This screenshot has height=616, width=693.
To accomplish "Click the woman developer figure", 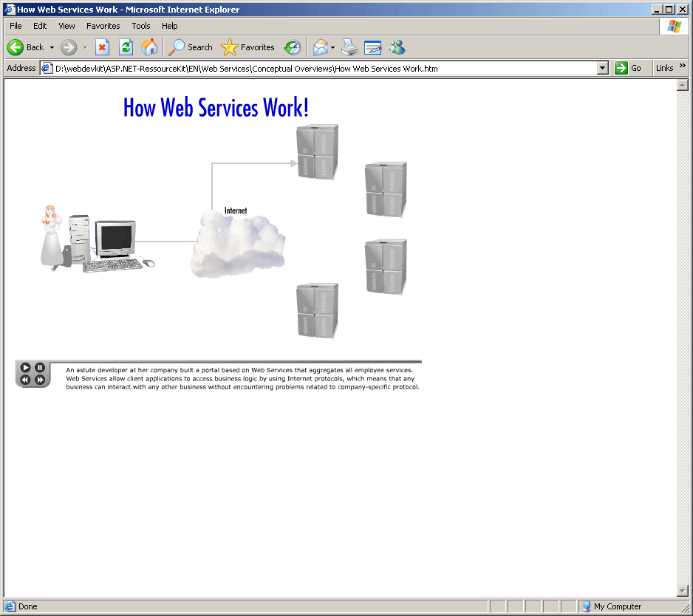I will (x=51, y=238).
